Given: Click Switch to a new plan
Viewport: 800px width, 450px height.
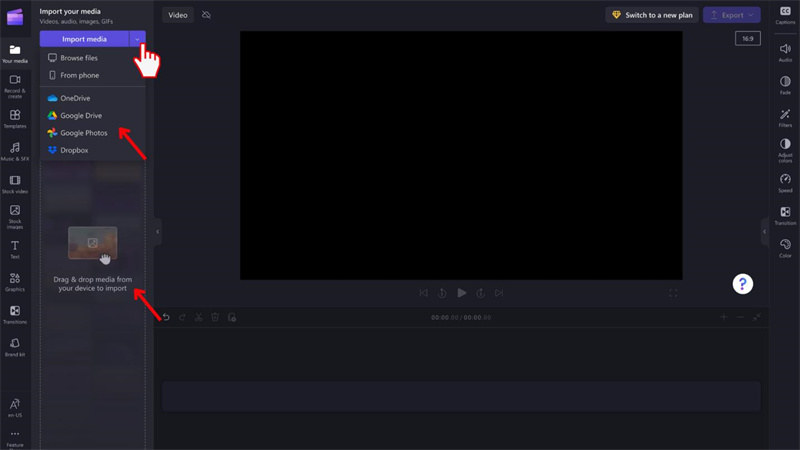Looking at the screenshot, I should click(x=652, y=15).
